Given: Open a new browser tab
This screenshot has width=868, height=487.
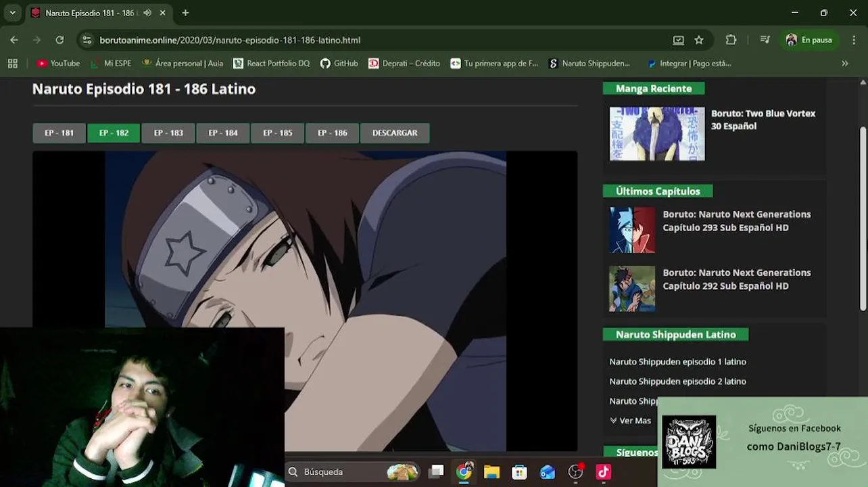Looking at the screenshot, I should coord(185,13).
